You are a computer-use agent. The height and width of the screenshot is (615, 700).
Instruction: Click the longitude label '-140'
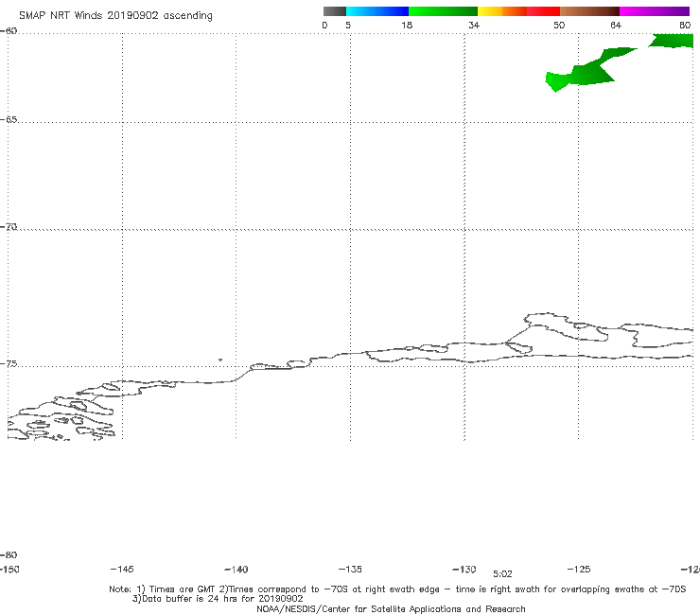click(x=236, y=570)
